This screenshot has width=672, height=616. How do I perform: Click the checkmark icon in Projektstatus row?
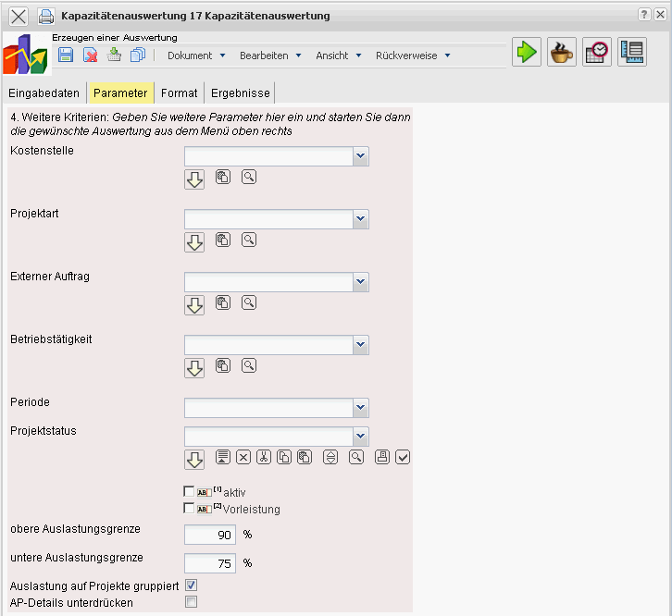[x=403, y=457]
